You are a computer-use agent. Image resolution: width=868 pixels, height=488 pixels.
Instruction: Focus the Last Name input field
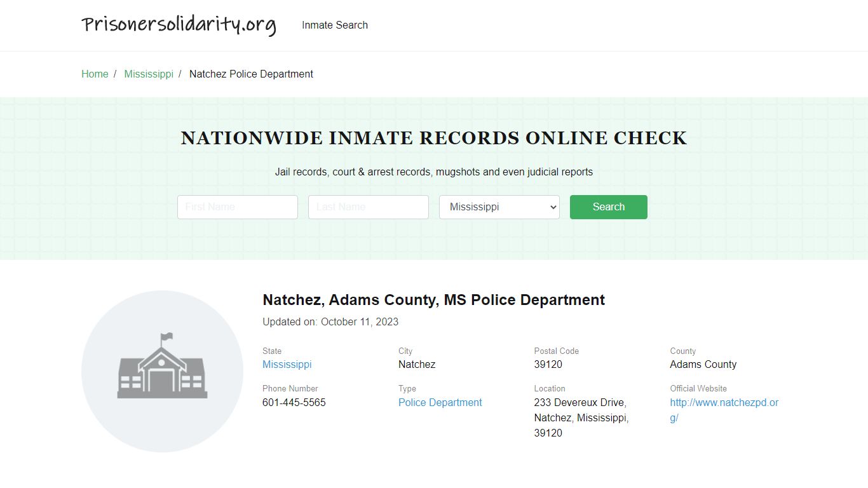pos(369,207)
